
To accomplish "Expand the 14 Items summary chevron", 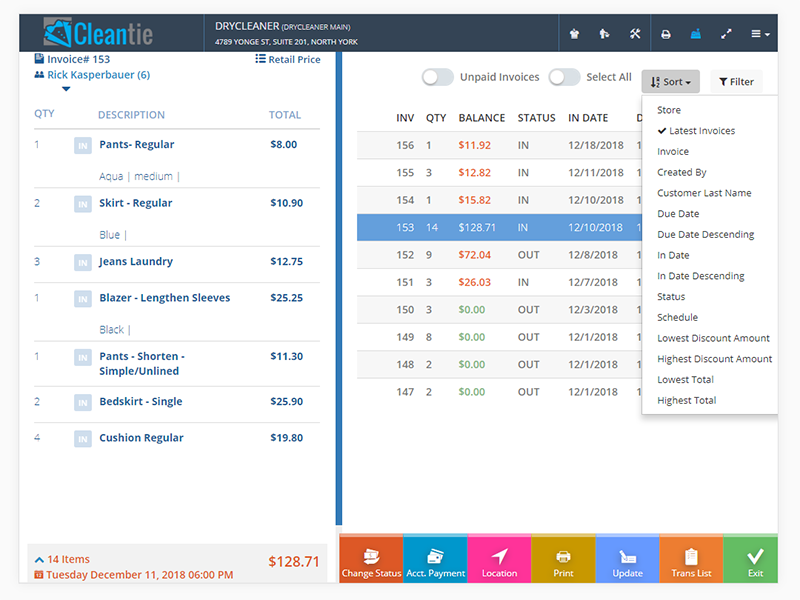I will [x=39, y=560].
